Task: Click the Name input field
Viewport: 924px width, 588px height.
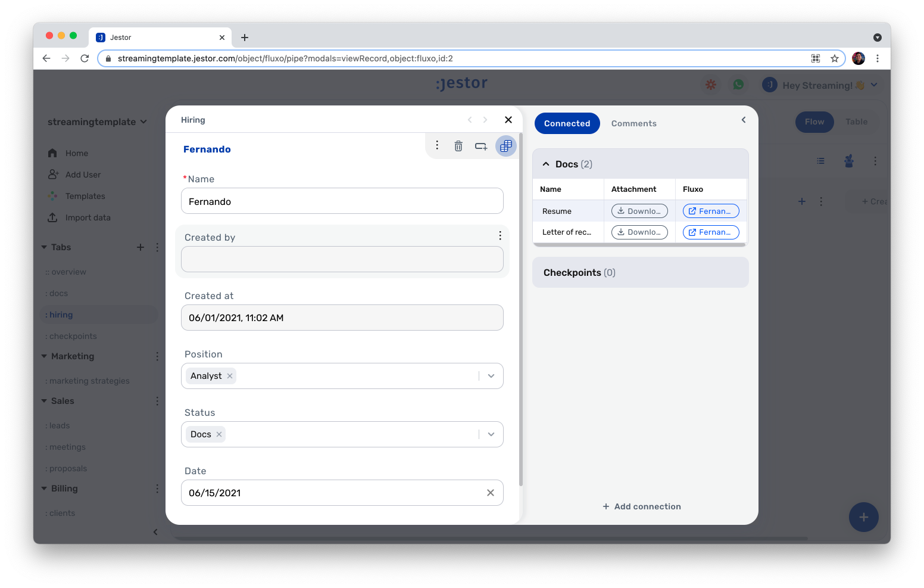Action: click(x=342, y=201)
